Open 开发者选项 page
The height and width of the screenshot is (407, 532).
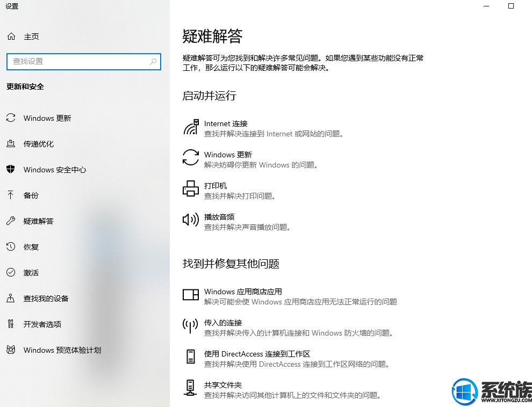42,324
